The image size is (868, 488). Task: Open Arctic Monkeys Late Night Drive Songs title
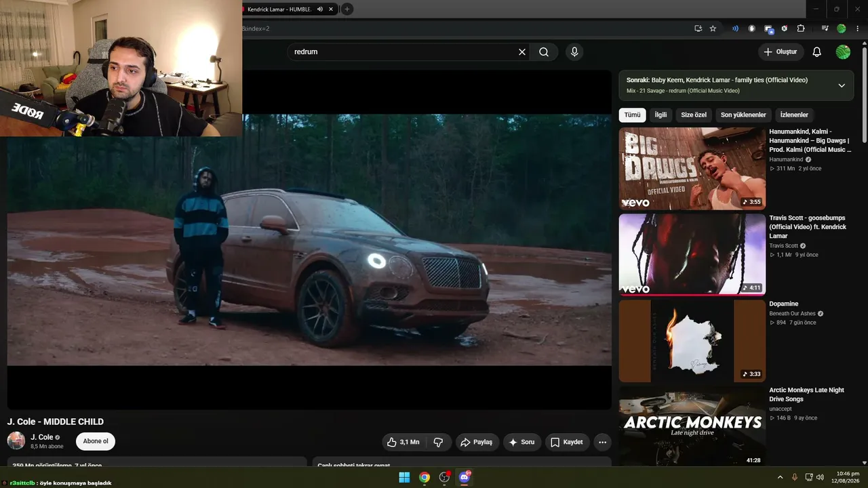[807, 394]
